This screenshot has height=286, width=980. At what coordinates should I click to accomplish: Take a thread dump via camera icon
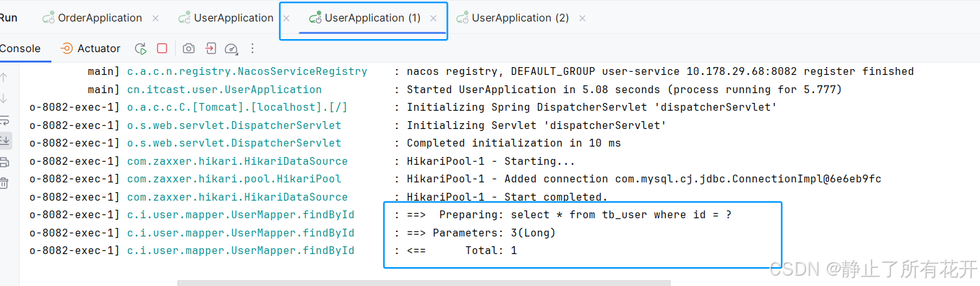pos(188,49)
